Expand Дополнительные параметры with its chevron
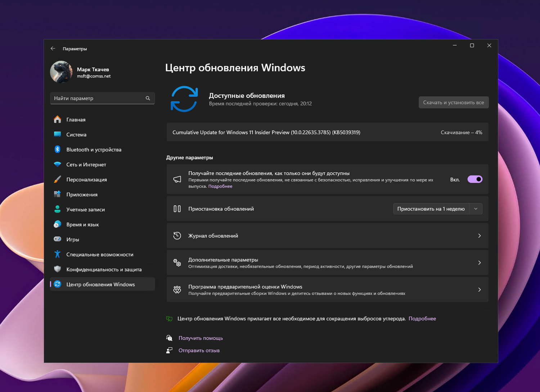Image resolution: width=540 pixels, height=392 pixels. tap(480, 263)
